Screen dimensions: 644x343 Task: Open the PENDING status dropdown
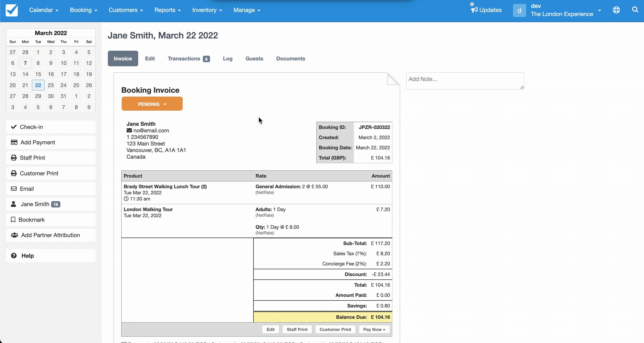pyautogui.click(x=152, y=104)
